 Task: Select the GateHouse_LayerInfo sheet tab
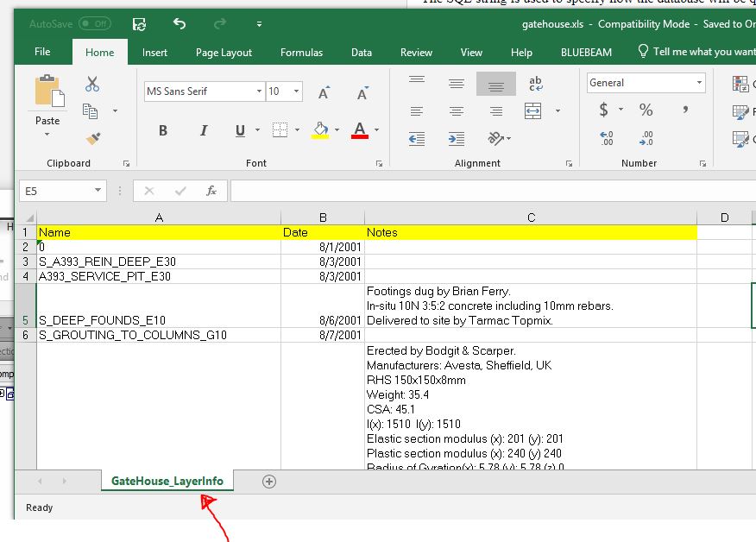167,481
